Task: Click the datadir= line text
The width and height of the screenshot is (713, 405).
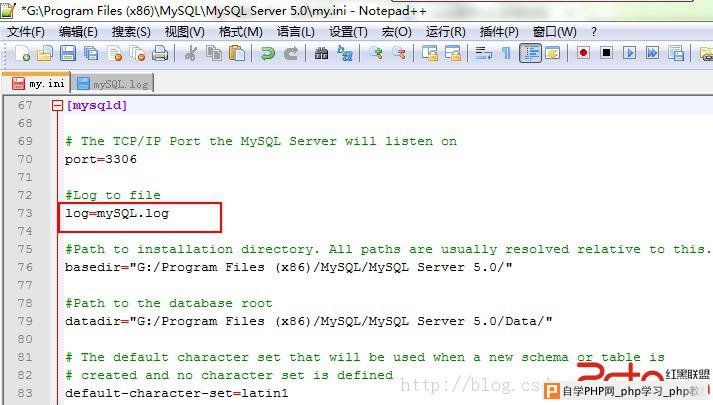Action: point(309,321)
